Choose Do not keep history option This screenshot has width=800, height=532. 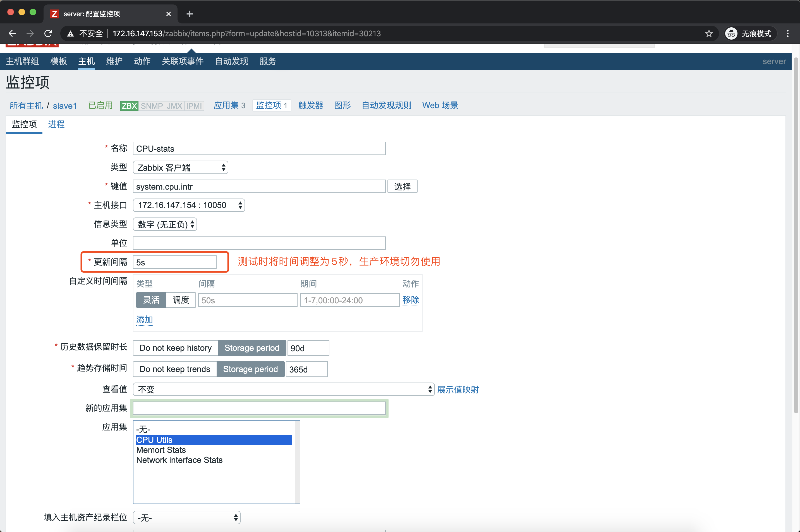tap(175, 348)
